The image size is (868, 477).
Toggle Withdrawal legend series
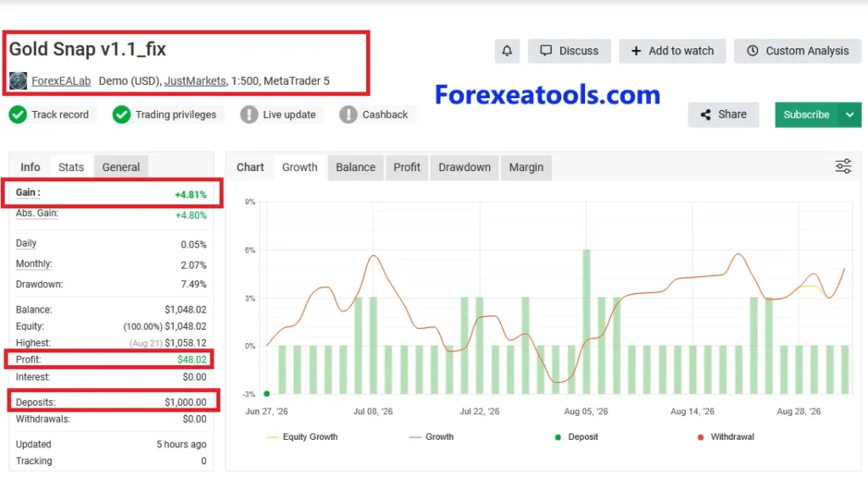pyautogui.click(x=726, y=436)
